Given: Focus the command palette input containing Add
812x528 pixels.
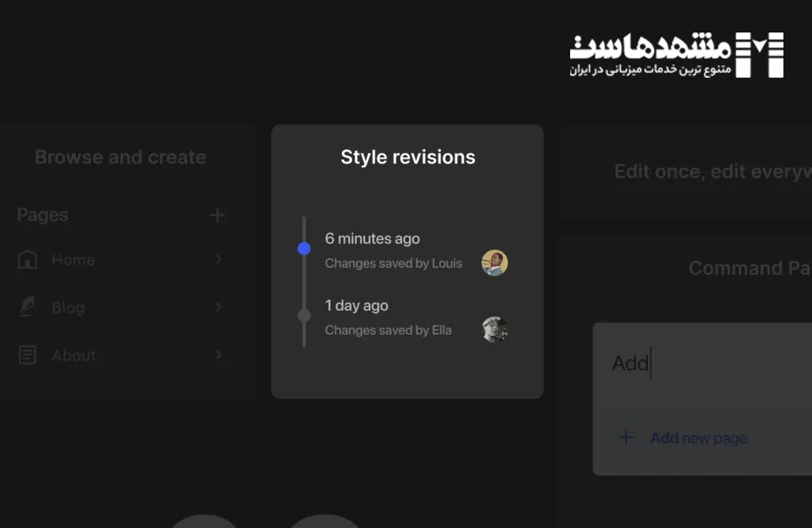Looking at the screenshot, I should coord(706,363).
